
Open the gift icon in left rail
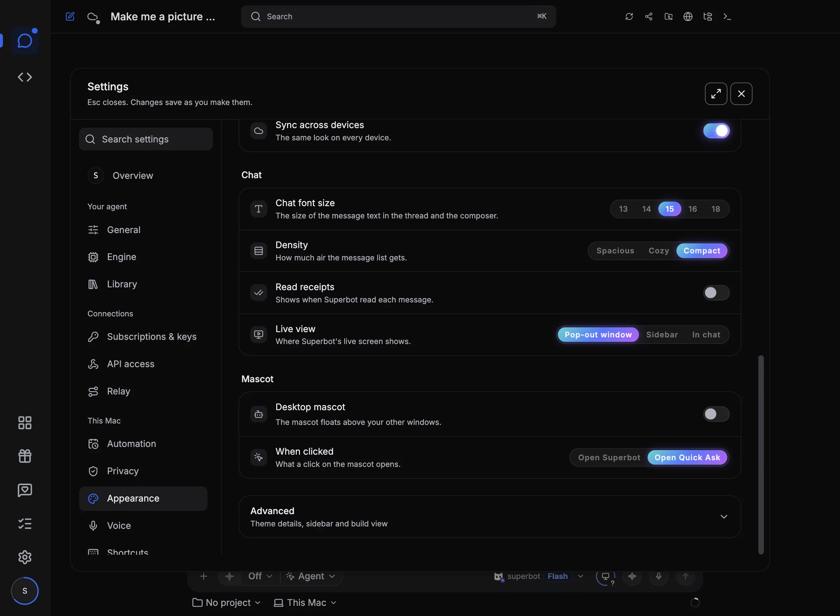click(24, 456)
